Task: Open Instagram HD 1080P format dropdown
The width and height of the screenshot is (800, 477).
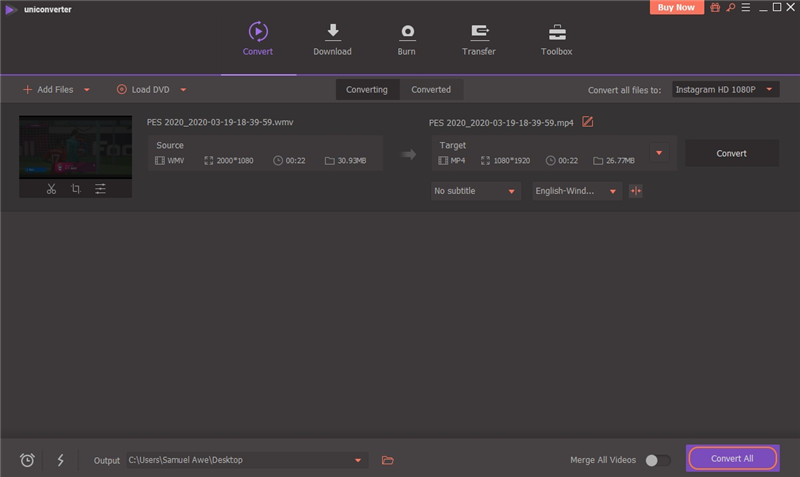Action: (725, 90)
